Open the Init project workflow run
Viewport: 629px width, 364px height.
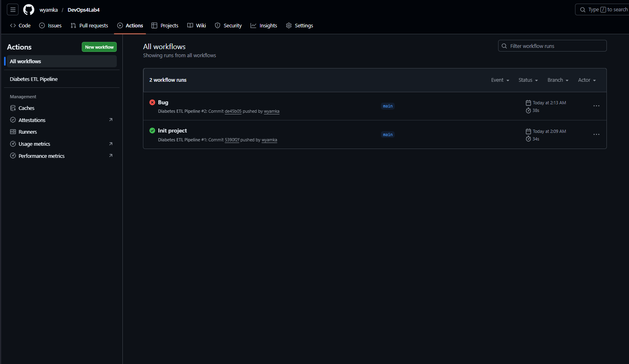[x=172, y=130]
